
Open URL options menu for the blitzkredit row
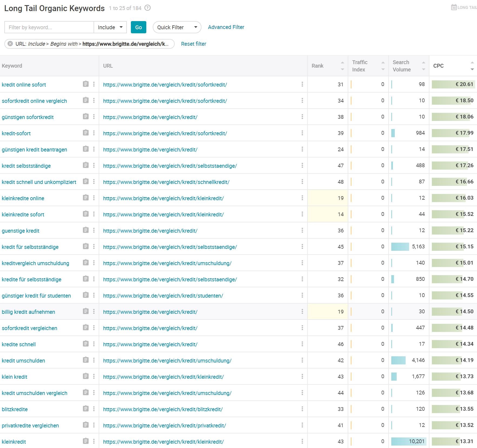tap(302, 409)
